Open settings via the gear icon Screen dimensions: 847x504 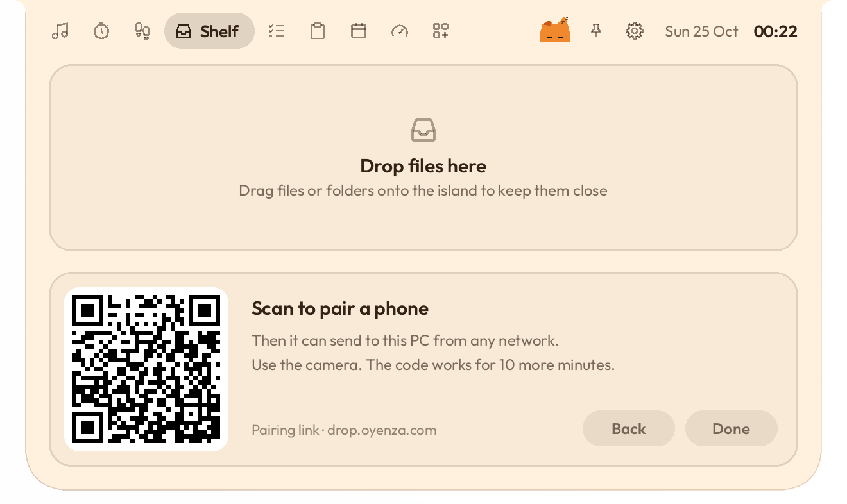pyautogui.click(x=635, y=31)
